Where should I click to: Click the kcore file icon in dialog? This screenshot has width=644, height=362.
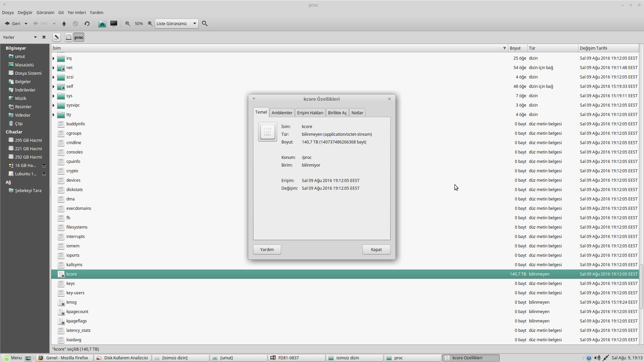(267, 132)
